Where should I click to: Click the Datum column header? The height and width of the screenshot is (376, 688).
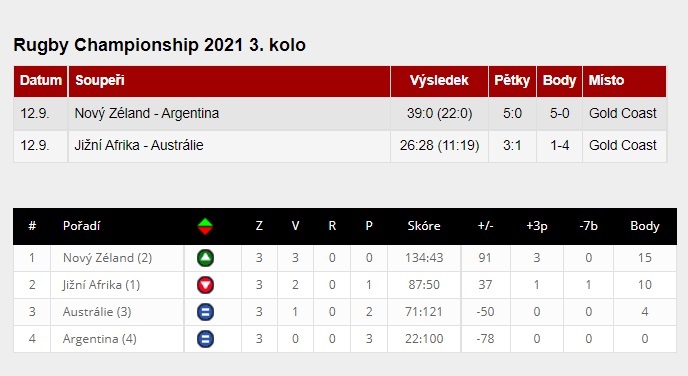[x=41, y=81]
